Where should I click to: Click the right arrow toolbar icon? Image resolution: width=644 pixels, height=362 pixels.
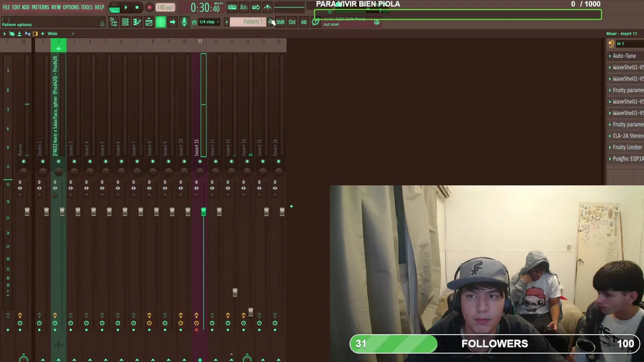tap(172, 22)
